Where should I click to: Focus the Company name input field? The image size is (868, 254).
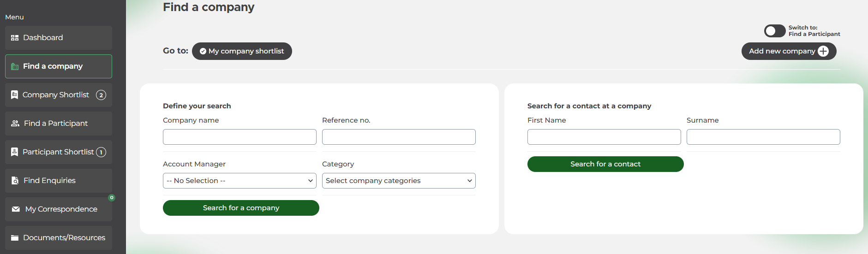[239, 137]
